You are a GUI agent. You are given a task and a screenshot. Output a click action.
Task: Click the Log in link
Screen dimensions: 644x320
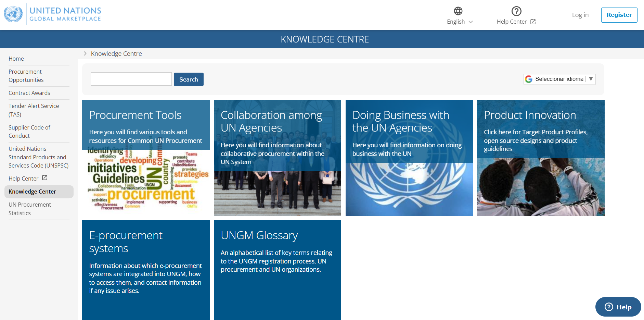pyautogui.click(x=580, y=15)
